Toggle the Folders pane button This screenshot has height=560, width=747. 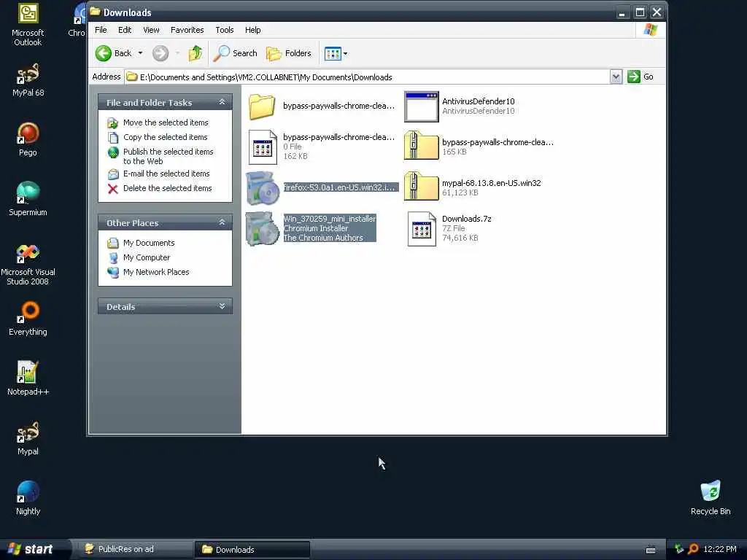pos(289,53)
